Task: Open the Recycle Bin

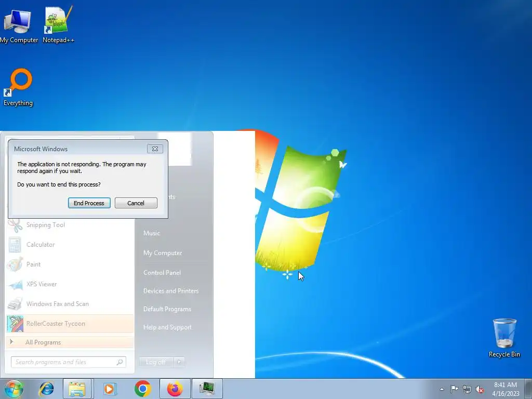Action: pyautogui.click(x=504, y=338)
